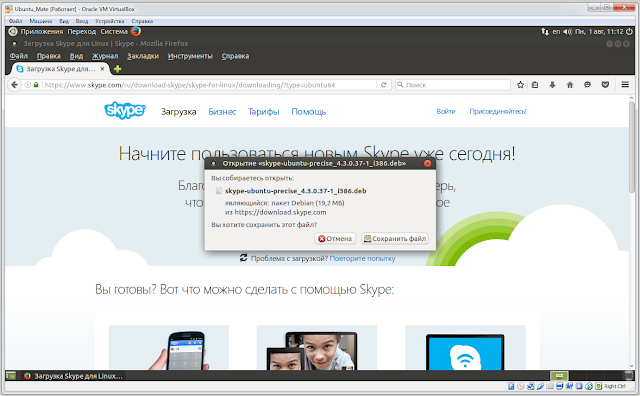Click 'Присоединяйтесь!' link
Image resolution: width=640 pixels, height=396 pixels.
(498, 111)
